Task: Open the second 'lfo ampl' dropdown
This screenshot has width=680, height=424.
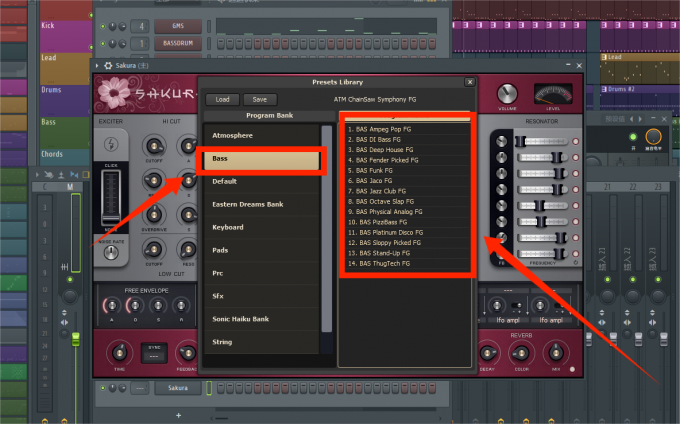Action: pyautogui.click(x=551, y=320)
